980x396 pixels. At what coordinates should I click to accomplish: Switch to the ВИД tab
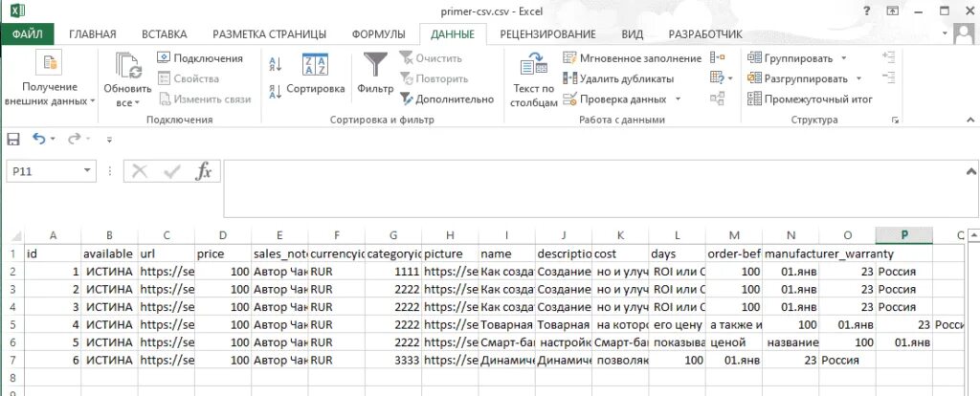pyautogui.click(x=633, y=34)
